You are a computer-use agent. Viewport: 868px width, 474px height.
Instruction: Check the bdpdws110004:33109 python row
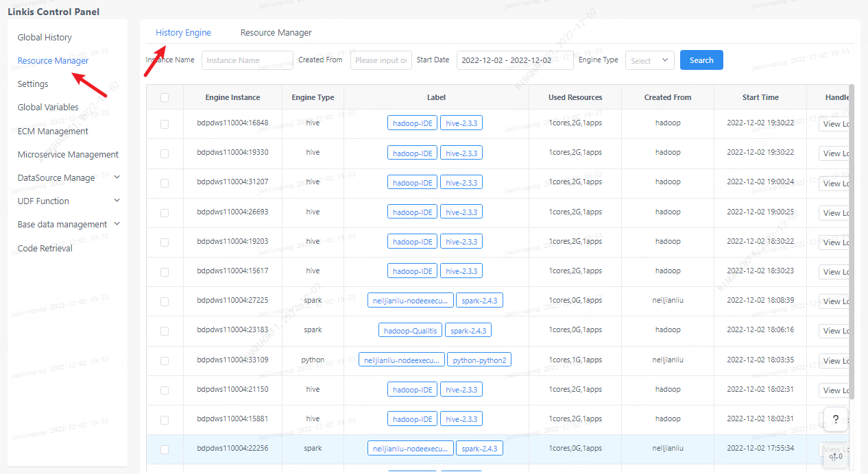tap(165, 360)
